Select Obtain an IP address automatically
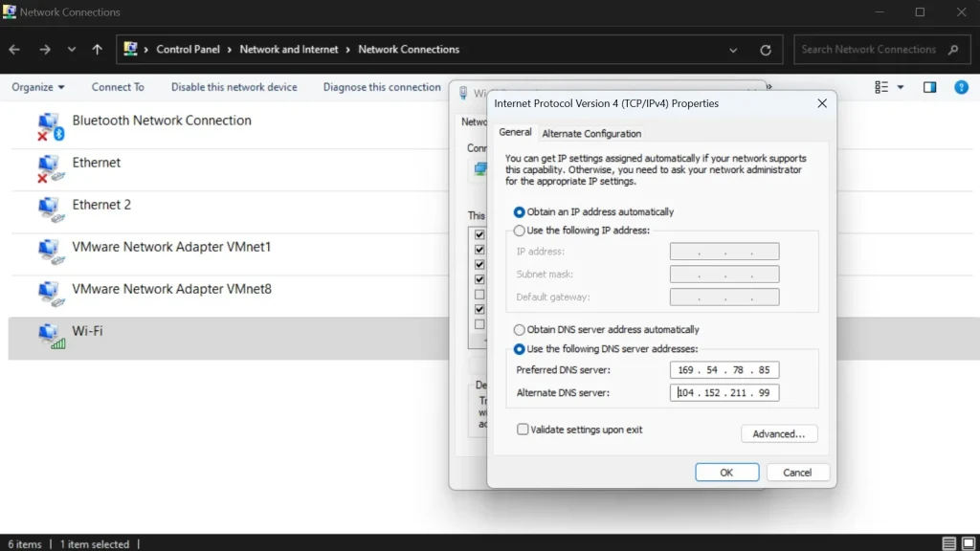This screenshot has width=980, height=551. (x=520, y=212)
